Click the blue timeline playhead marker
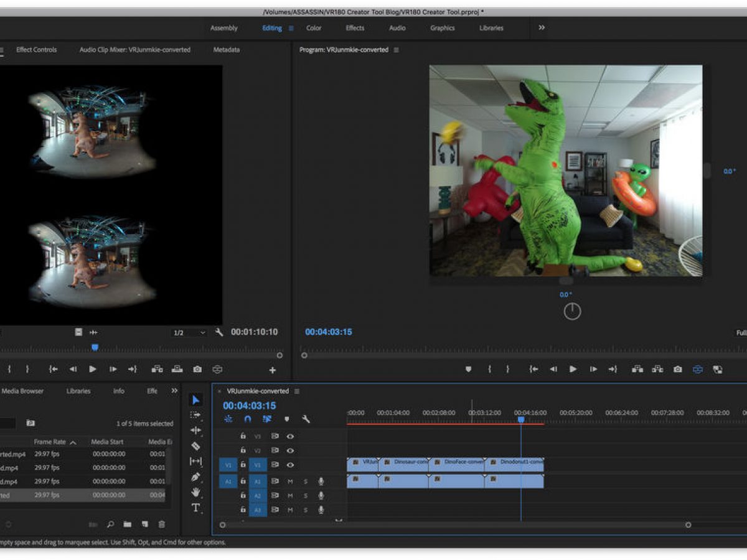747x560 pixels. click(x=521, y=420)
